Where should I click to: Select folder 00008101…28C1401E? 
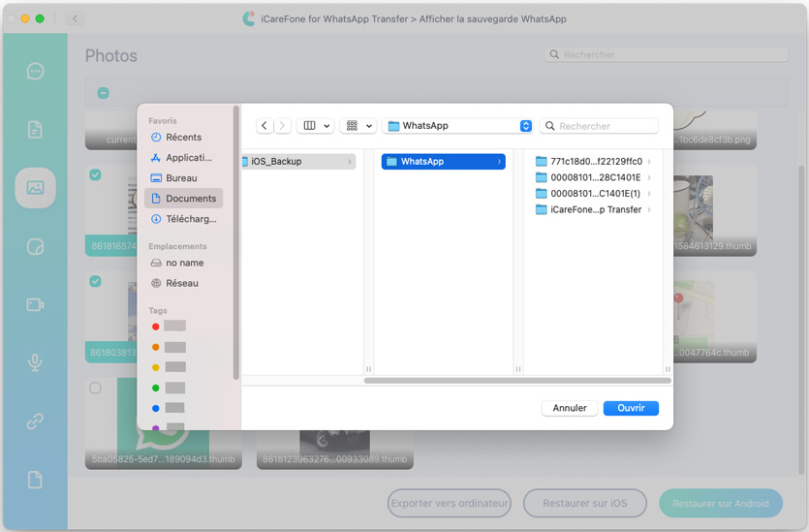click(593, 177)
